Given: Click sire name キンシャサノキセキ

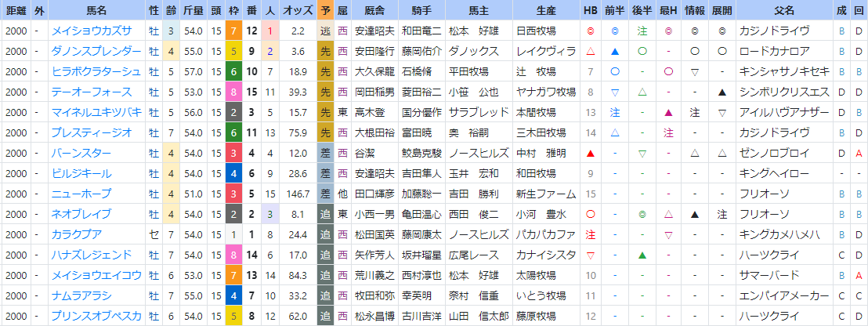Looking at the screenshot, I should tap(784, 72).
